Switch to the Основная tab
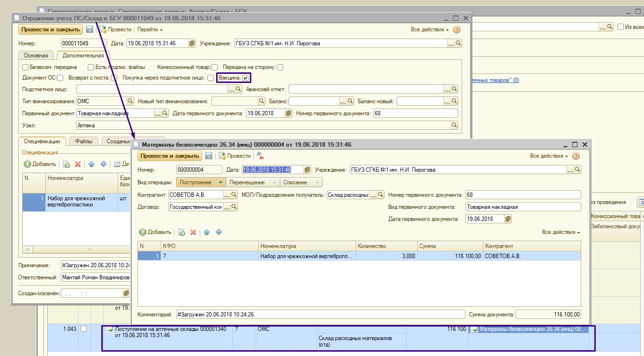 (x=36, y=55)
